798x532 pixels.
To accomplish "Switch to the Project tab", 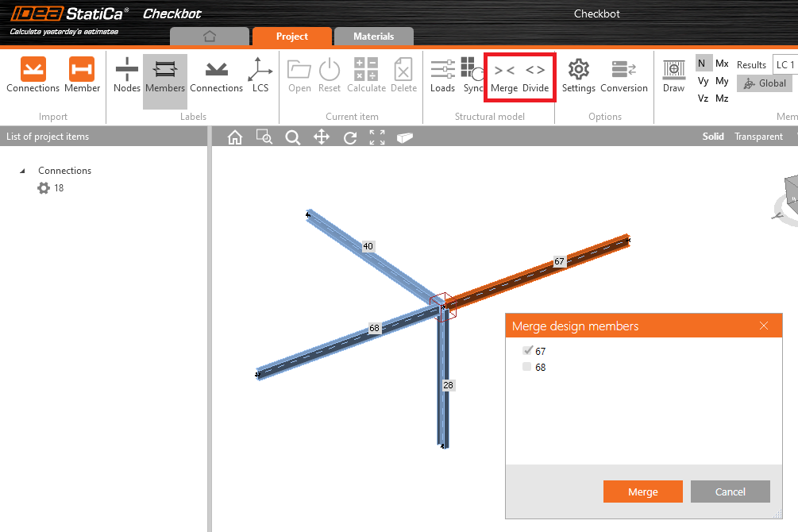I will (x=292, y=37).
